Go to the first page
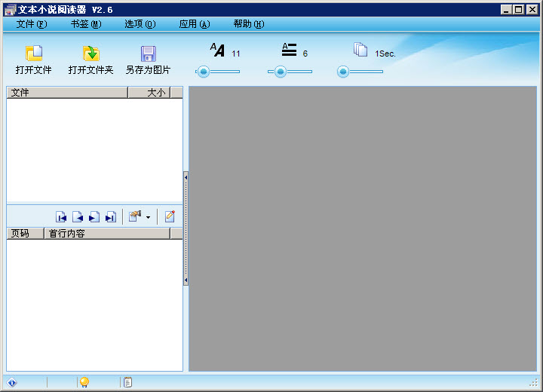 pyautogui.click(x=61, y=217)
